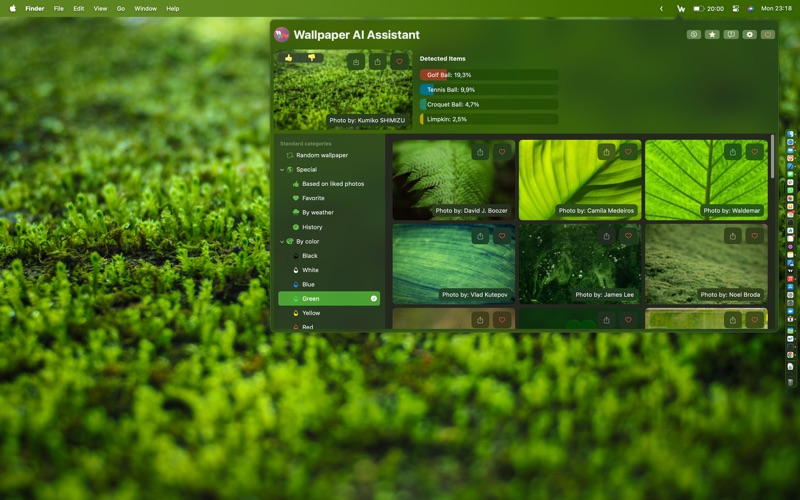Choose Random wallpaper in sidebar

pos(322,155)
